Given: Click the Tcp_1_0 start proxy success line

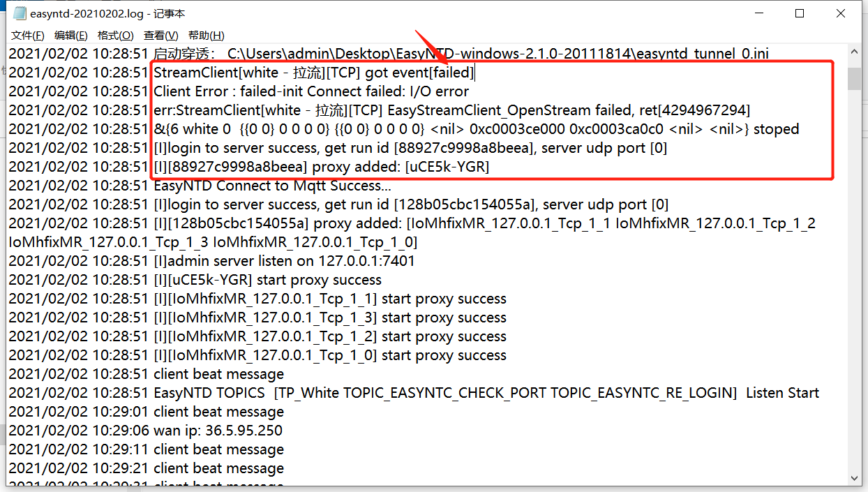Looking at the screenshot, I should click(x=257, y=355).
